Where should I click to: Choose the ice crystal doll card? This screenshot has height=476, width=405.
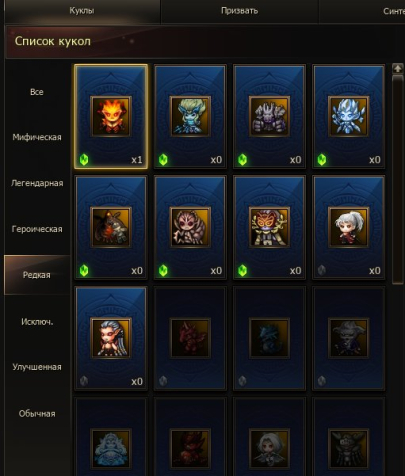pos(349,116)
